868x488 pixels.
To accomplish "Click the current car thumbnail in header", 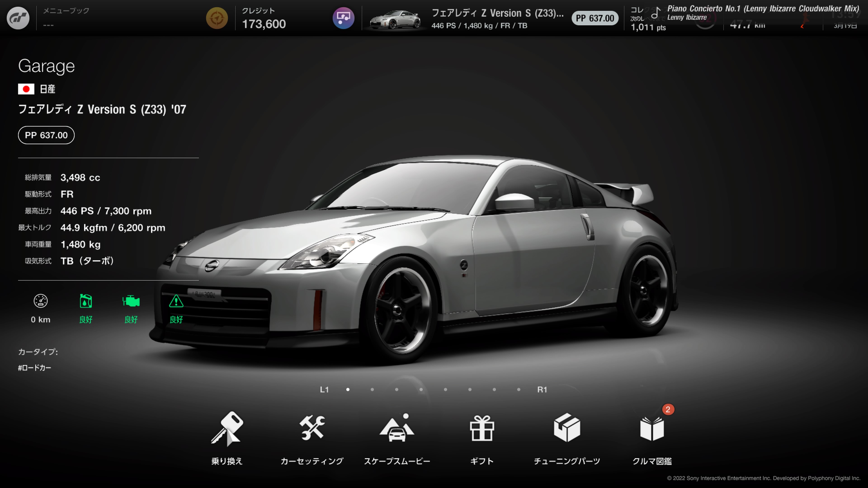I will (x=395, y=19).
